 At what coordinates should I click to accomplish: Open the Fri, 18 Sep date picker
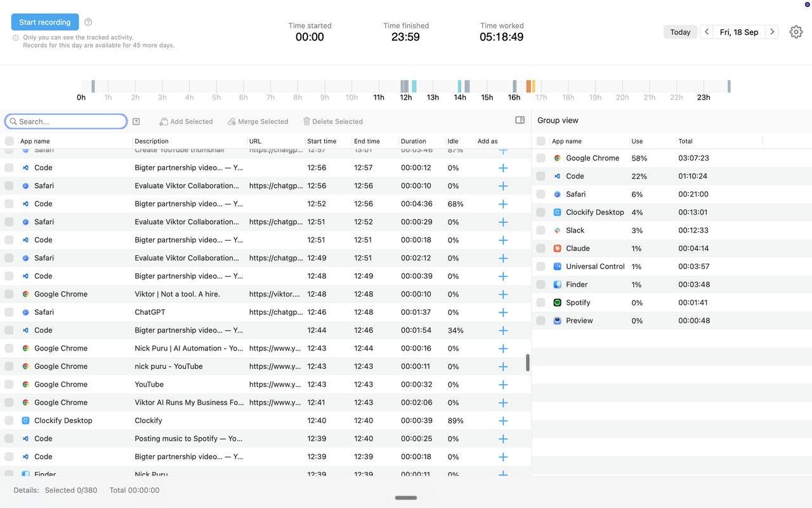pos(739,32)
